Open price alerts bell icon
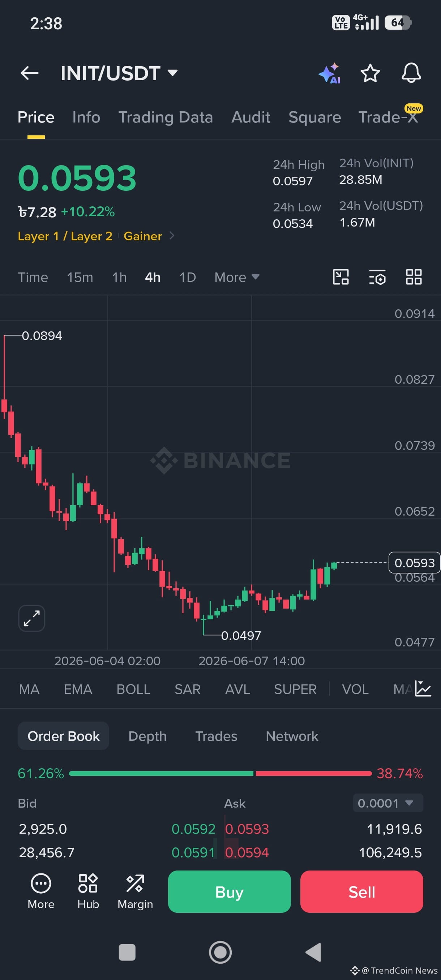This screenshot has height=980, width=441. (x=411, y=73)
